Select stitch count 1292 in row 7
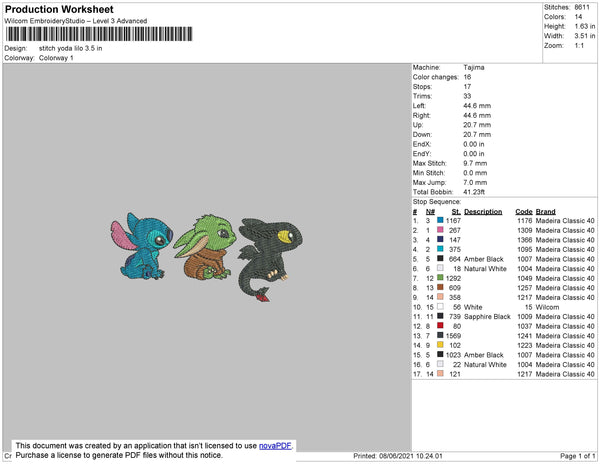 (453, 278)
